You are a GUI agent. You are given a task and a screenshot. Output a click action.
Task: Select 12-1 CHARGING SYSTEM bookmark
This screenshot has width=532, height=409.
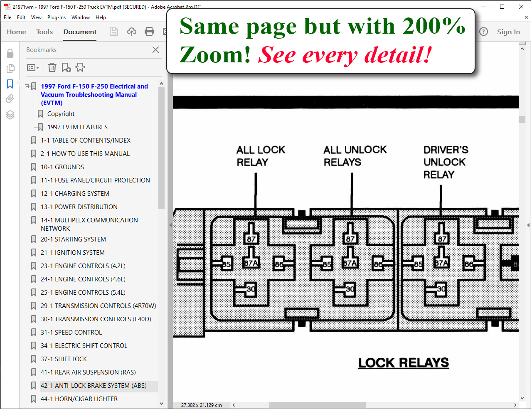point(75,194)
